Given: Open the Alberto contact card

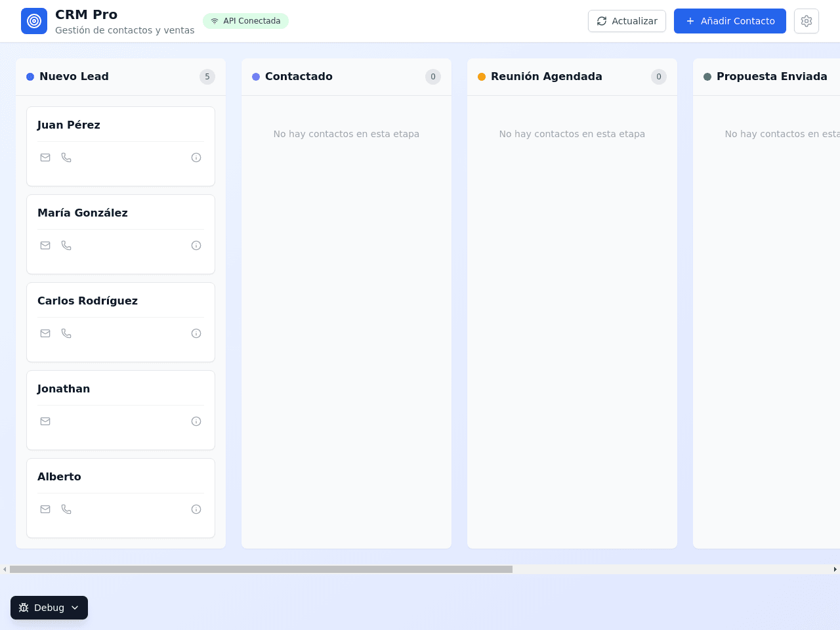Looking at the screenshot, I should coord(121,498).
